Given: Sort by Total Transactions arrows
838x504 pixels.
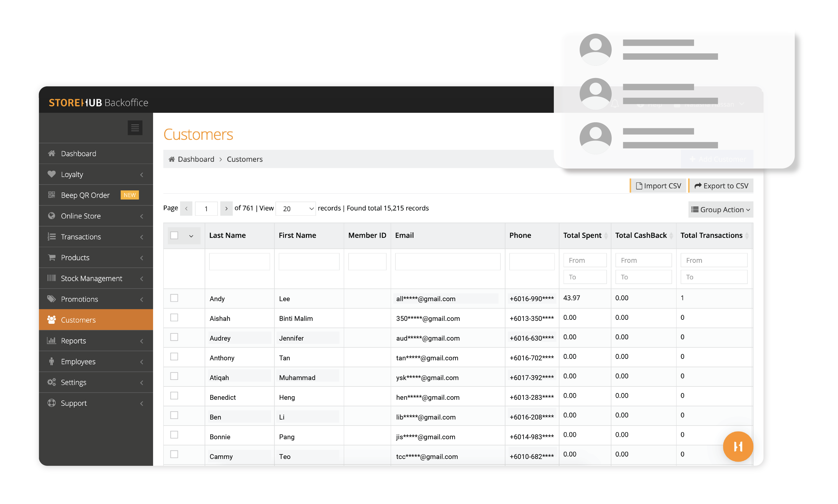Looking at the screenshot, I should tap(747, 235).
